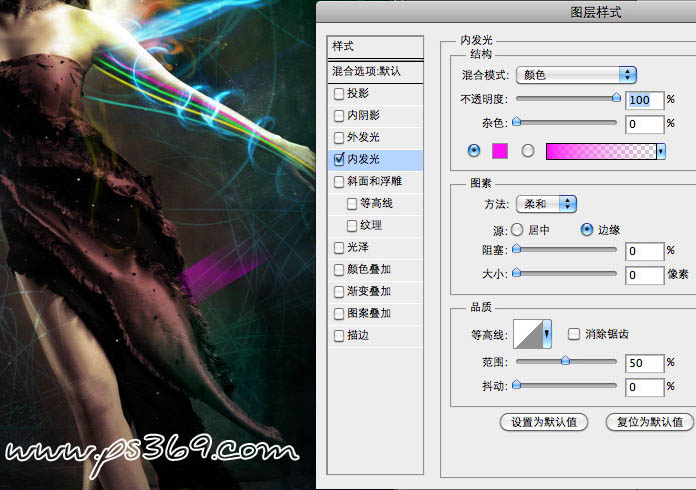Click the 阻塞 choke value field
Viewport: 696px width, 490px height.
[645, 251]
